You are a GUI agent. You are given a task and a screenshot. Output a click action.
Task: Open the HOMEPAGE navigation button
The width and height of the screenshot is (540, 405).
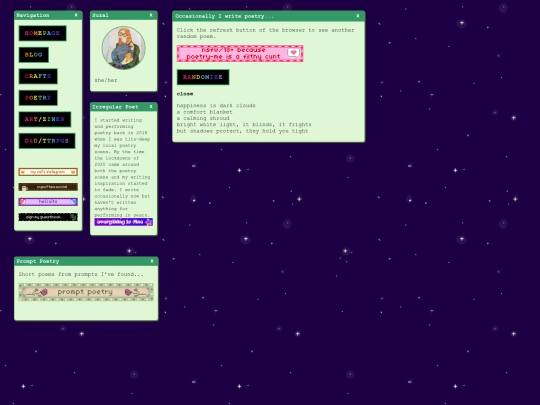click(x=42, y=33)
